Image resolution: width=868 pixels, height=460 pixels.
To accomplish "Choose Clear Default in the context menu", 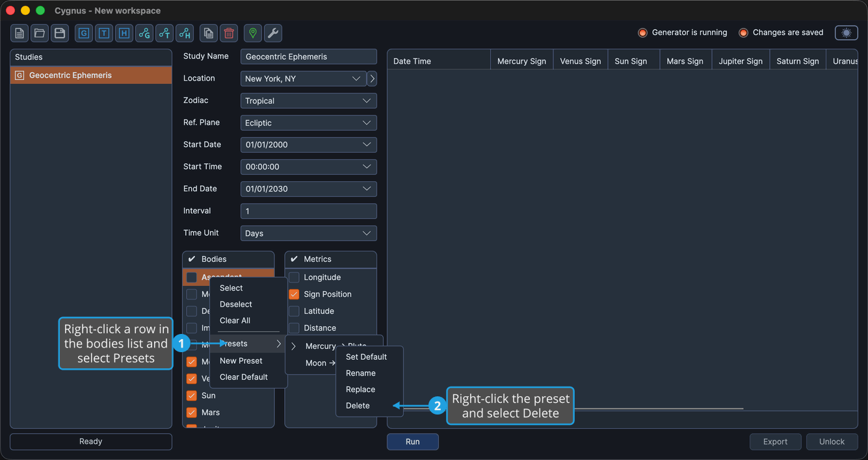I will [x=248, y=377].
